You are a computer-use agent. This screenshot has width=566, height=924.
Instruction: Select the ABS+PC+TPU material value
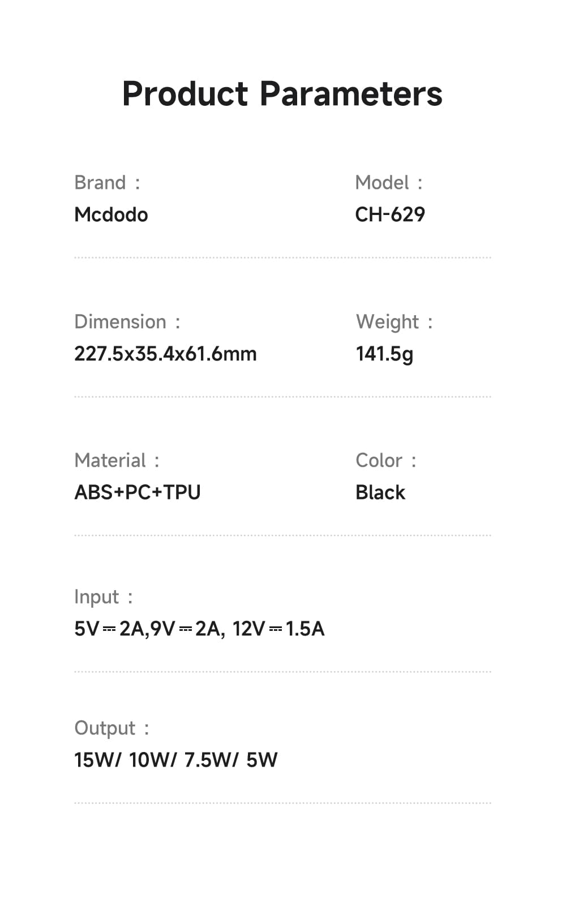point(138,492)
